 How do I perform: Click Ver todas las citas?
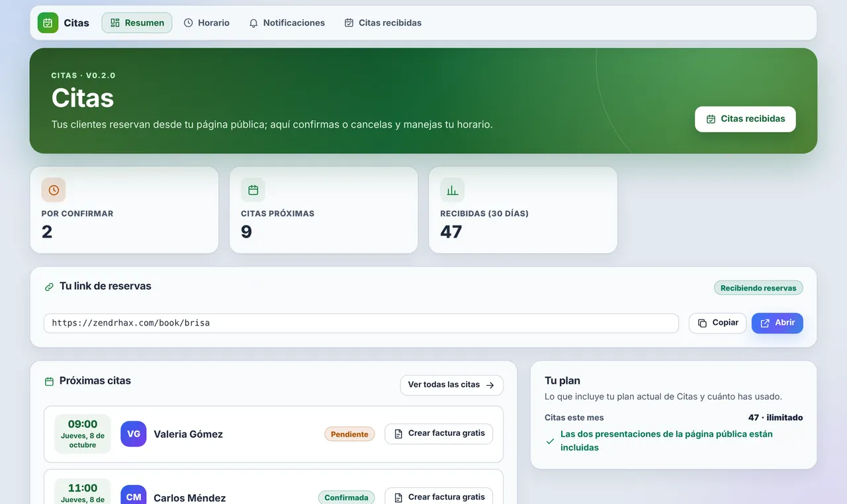(x=451, y=385)
